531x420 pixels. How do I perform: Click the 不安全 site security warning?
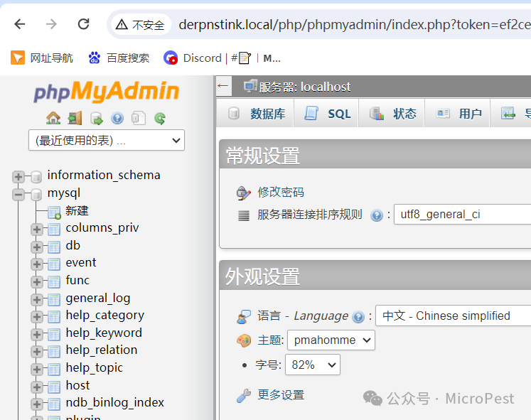click(x=140, y=25)
